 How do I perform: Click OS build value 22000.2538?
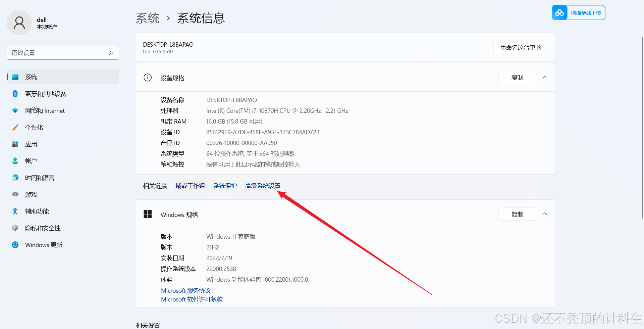(221, 269)
